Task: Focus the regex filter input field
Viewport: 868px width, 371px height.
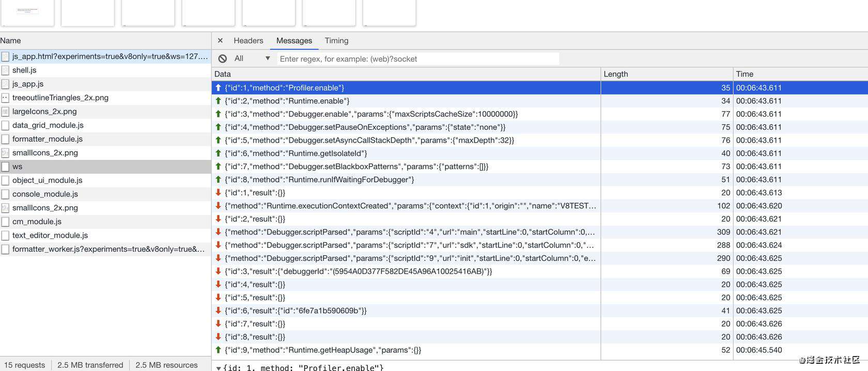Action: (x=418, y=58)
